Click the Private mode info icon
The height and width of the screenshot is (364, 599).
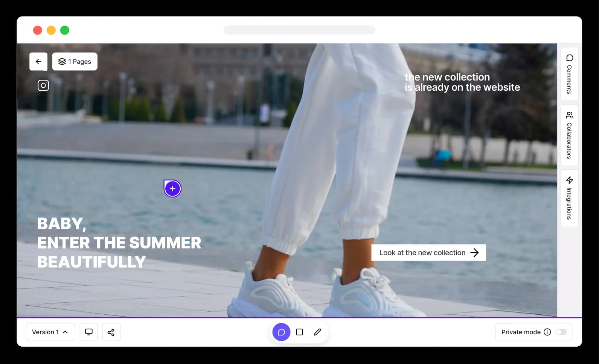(547, 332)
